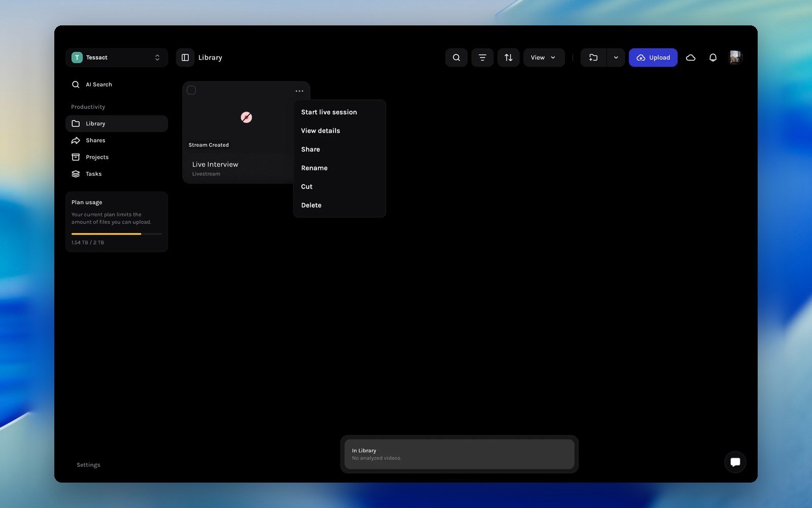The image size is (812, 508).
Task: Open Projects in the sidebar
Action: coord(117,157)
